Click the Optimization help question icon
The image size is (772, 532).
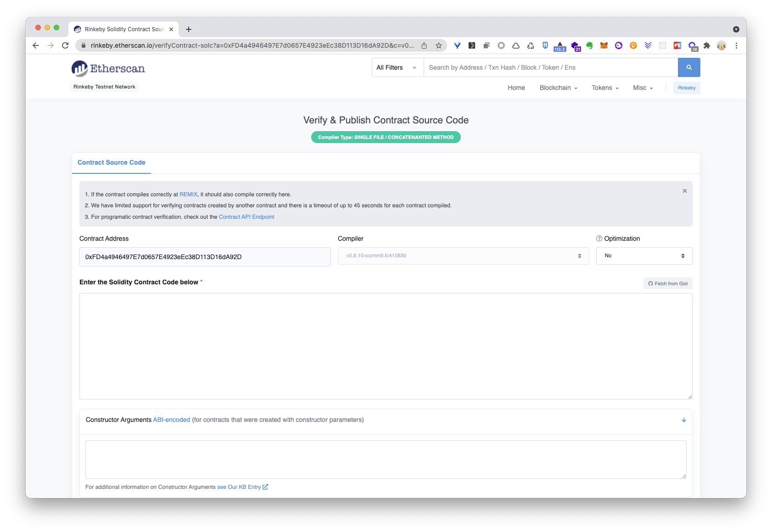(599, 238)
